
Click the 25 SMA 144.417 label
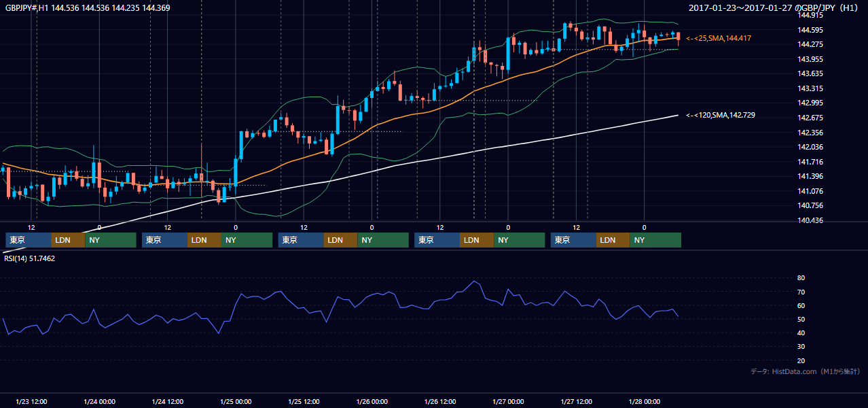719,39
